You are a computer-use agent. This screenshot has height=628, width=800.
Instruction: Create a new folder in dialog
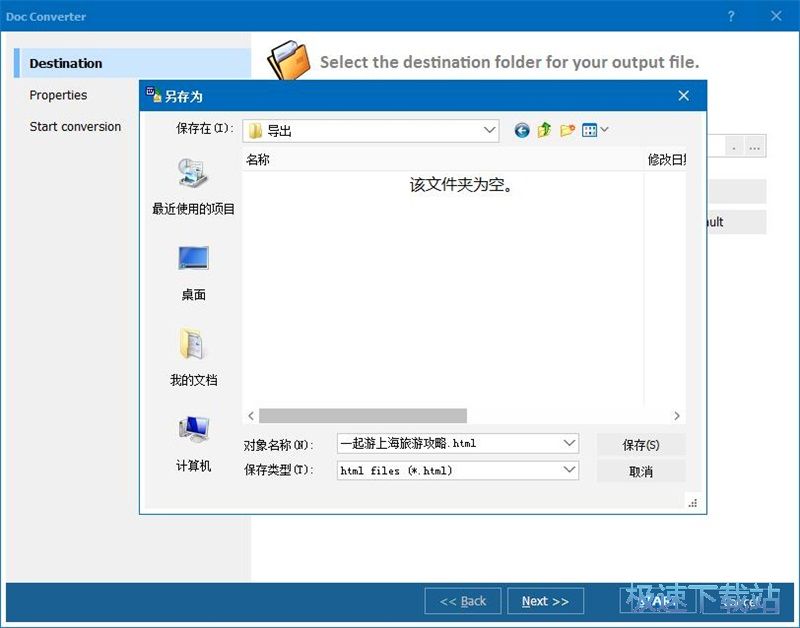[567, 131]
